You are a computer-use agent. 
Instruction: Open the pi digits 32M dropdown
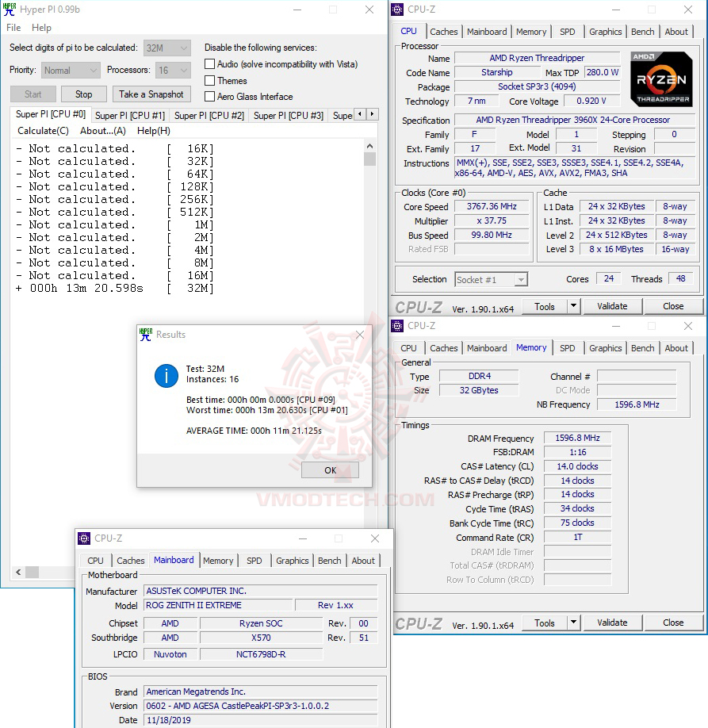point(167,48)
